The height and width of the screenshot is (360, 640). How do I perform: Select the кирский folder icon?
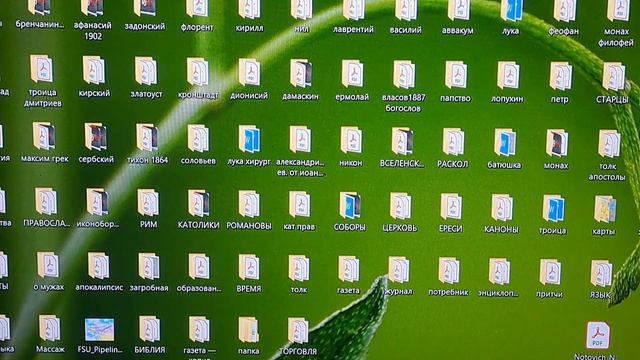[94, 70]
